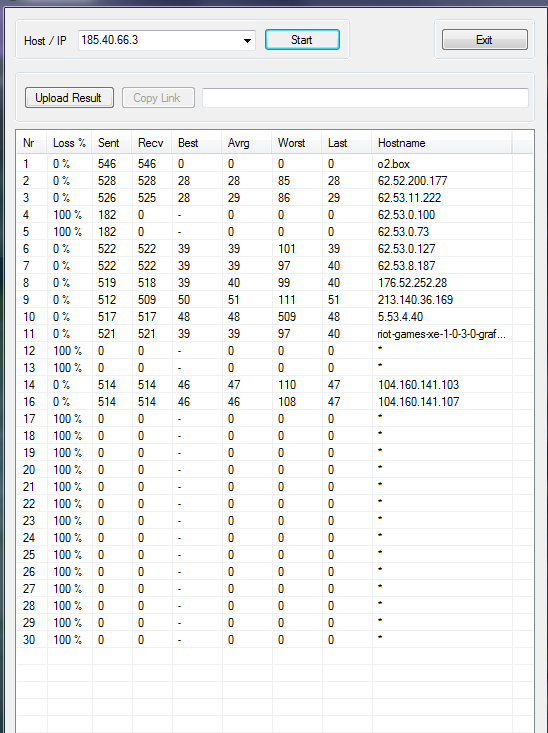Click the empty result link text field
The height and width of the screenshot is (733, 548).
[x=365, y=98]
